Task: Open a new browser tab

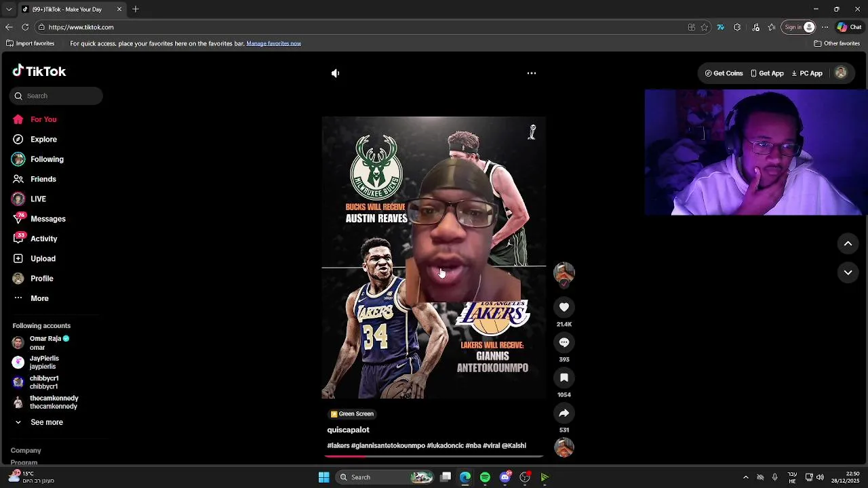Action: (x=136, y=9)
